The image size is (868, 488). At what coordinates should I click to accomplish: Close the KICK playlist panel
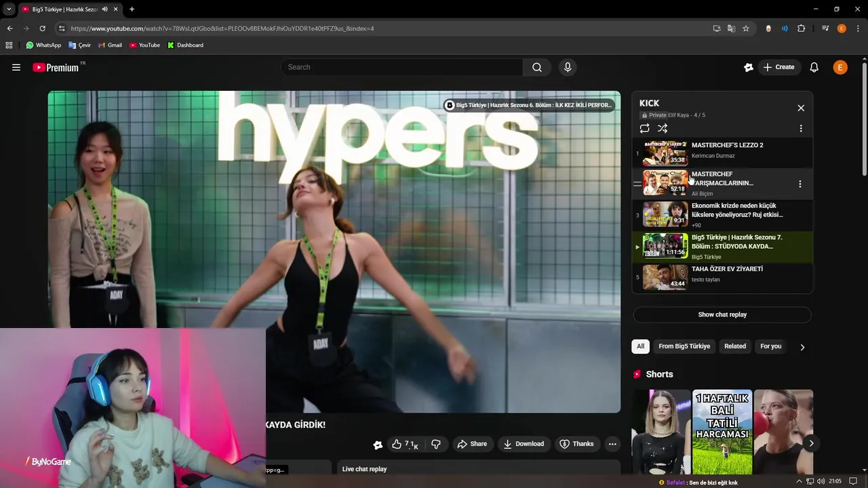coord(801,108)
